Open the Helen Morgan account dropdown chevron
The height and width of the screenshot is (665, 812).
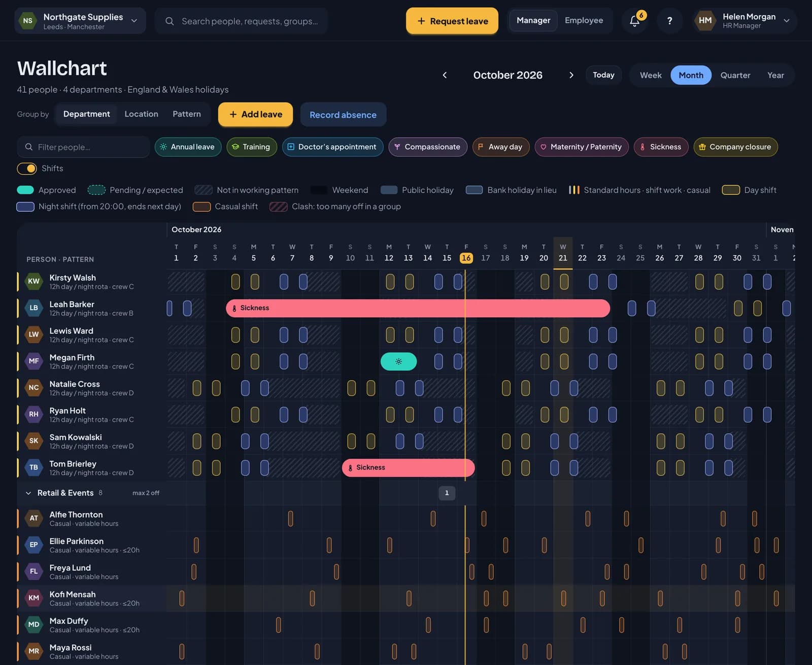click(787, 21)
